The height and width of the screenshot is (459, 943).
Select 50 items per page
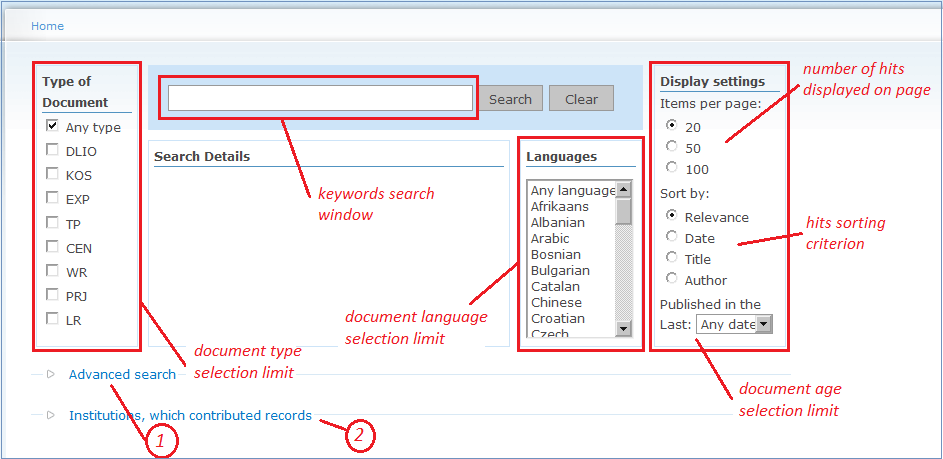[x=672, y=146]
